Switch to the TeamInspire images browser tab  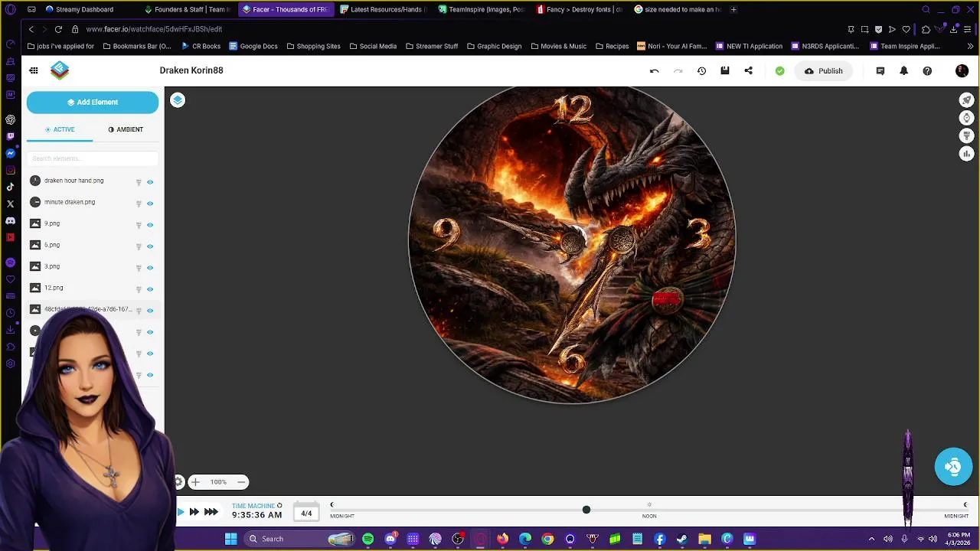[483, 9]
